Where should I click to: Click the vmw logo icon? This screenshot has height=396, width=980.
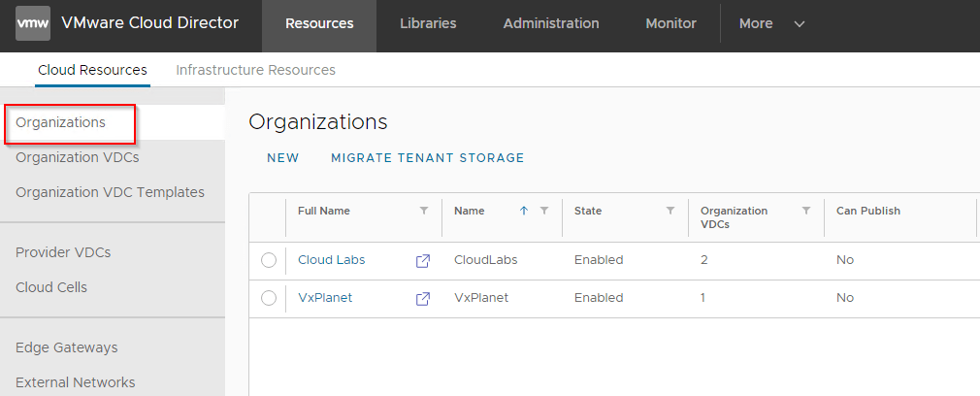[x=32, y=24]
